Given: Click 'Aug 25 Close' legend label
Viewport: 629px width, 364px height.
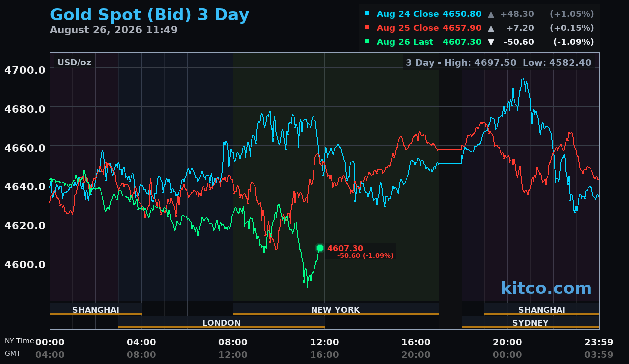Looking at the screenshot, I should point(408,28).
